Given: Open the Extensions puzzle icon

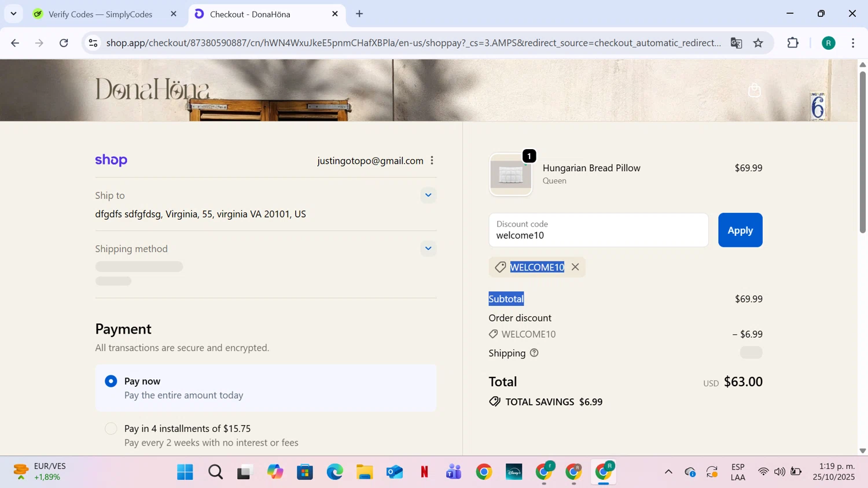Looking at the screenshot, I should click(x=793, y=43).
